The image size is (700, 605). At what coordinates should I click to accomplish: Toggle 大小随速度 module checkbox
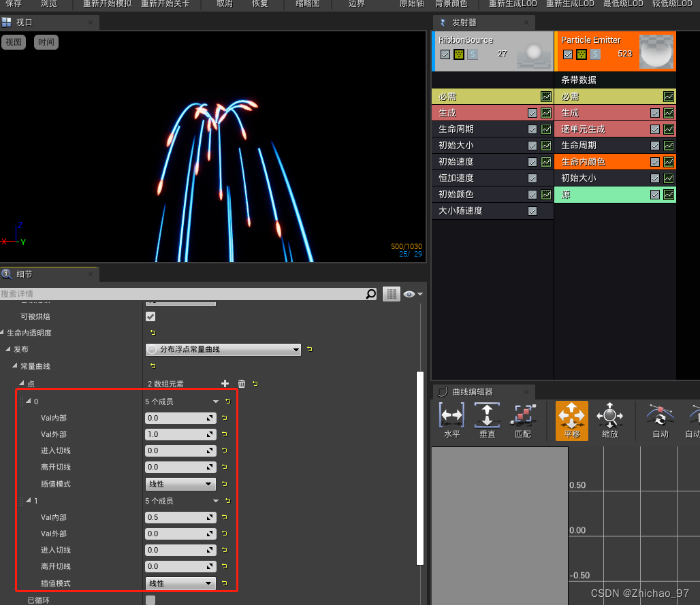click(532, 210)
